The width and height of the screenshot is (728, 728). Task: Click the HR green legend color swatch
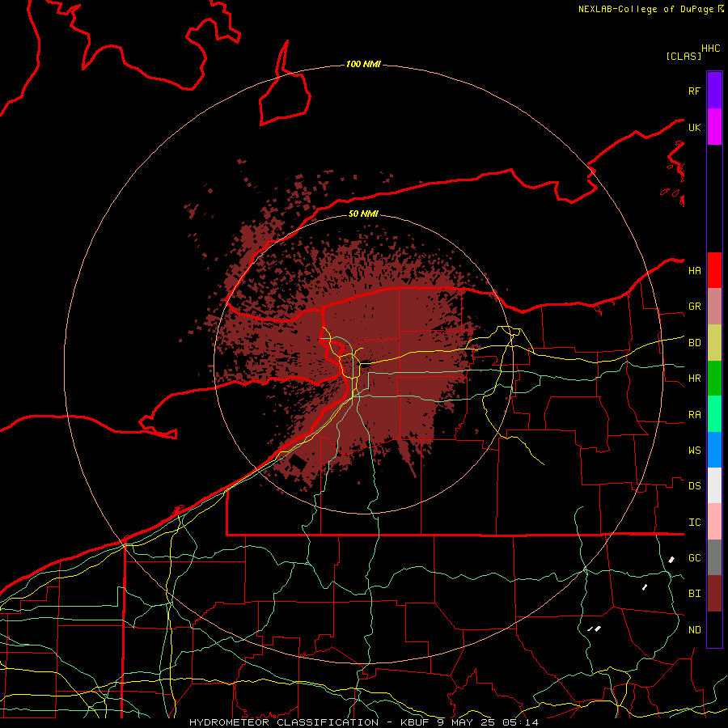(714, 379)
